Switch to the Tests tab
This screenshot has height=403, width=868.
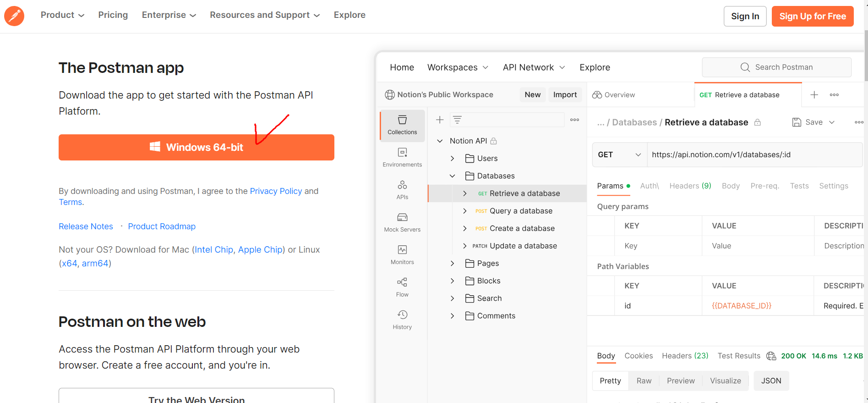click(x=799, y=186)
